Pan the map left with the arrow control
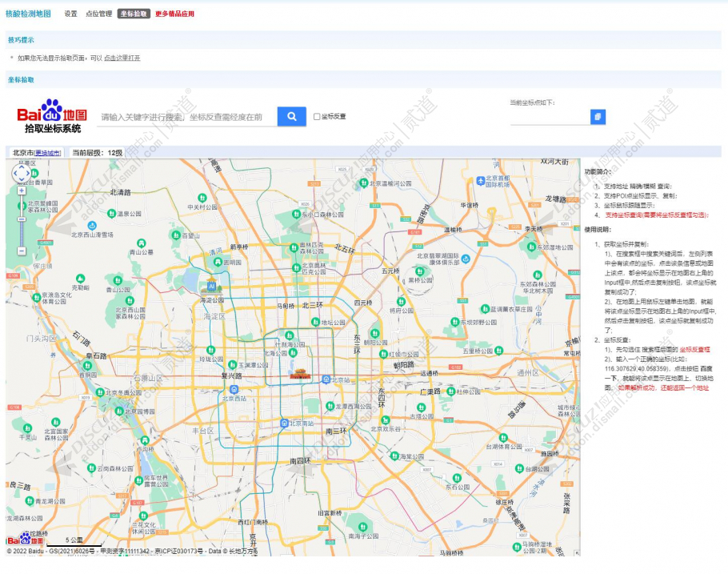 [15, 174]
